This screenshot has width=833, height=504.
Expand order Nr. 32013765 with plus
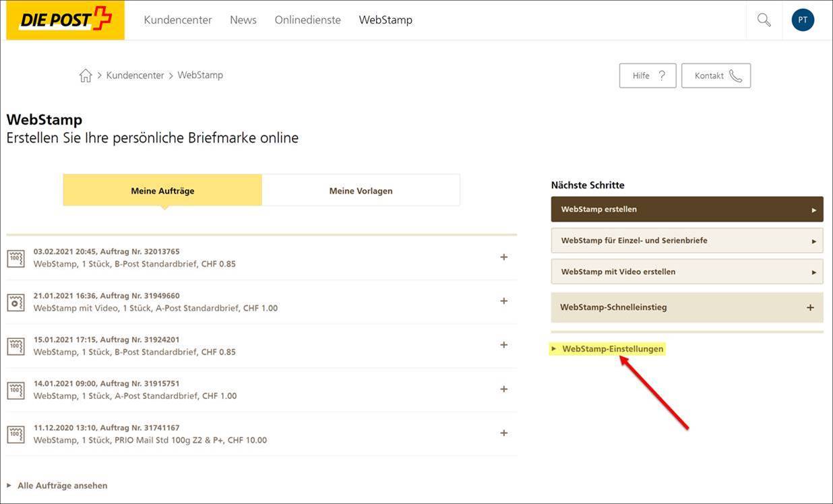pos(503,257)
